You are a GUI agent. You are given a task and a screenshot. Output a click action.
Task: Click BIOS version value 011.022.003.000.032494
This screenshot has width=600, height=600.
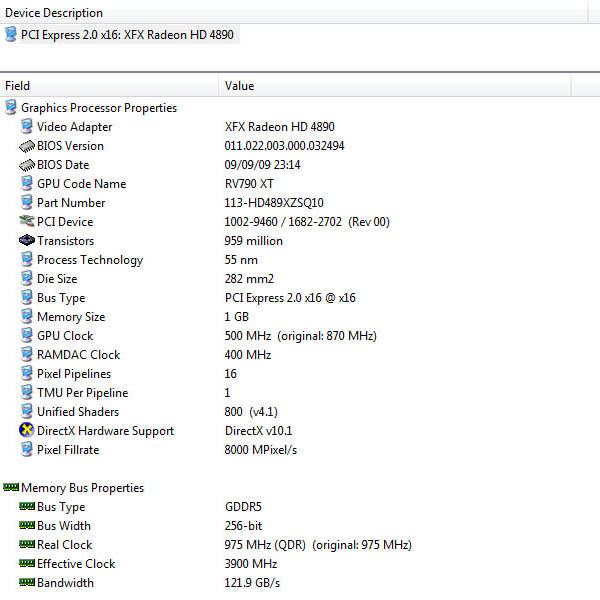[x=284, y=146]
